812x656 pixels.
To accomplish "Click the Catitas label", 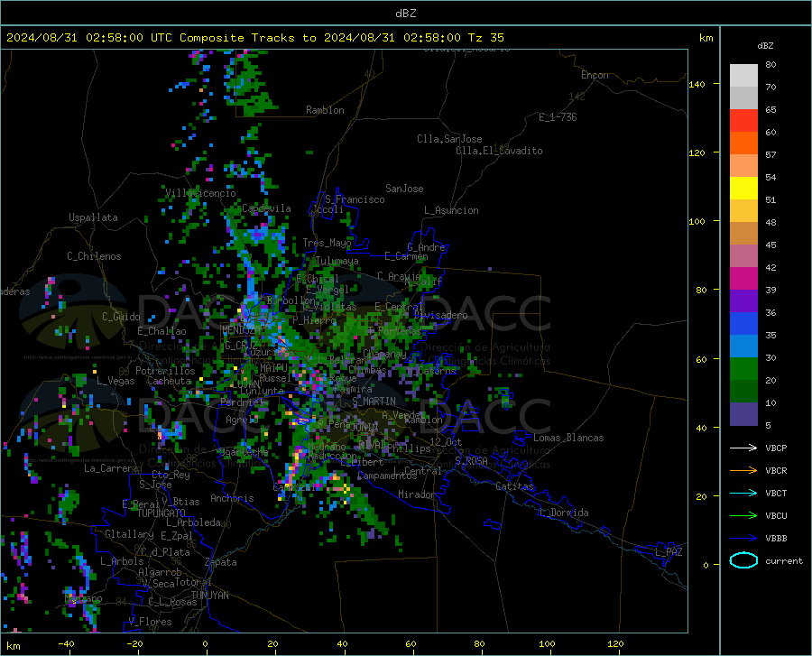I will (x=514, y=486).
